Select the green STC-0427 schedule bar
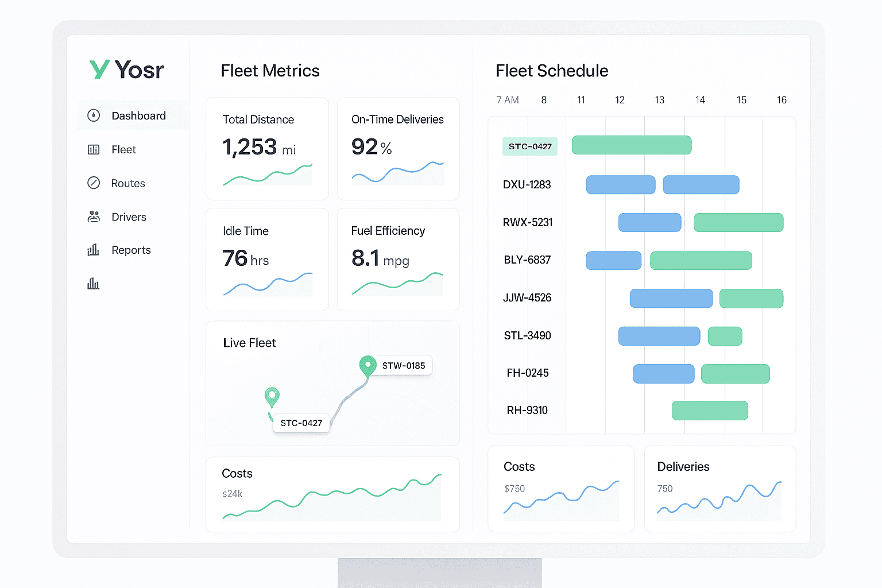882x588 pixels. point(632,145)
